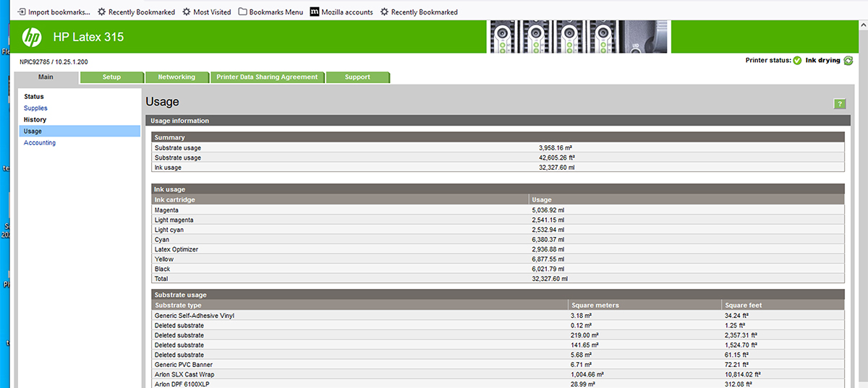
Task: Click the Black row label
Action: [x=162, y=269]
